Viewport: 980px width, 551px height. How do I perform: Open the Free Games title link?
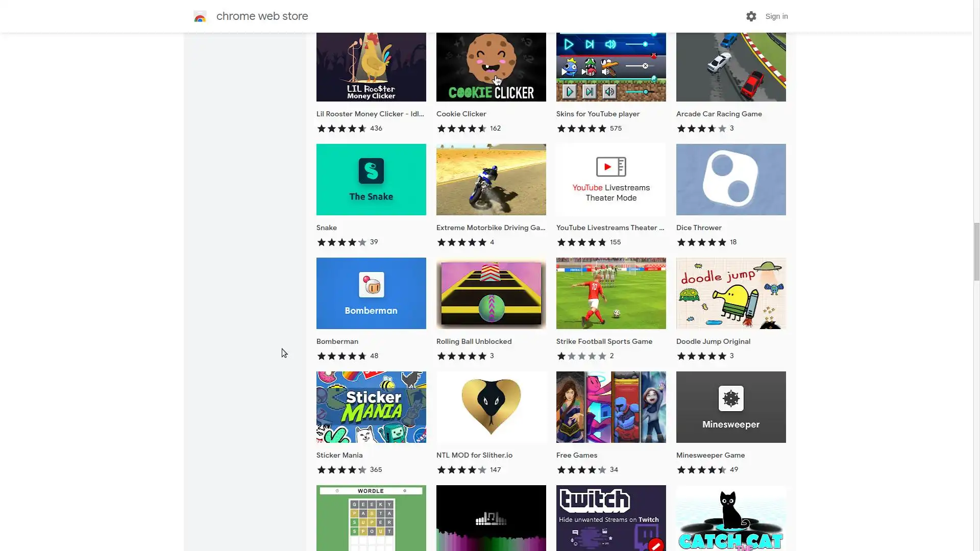click(x=576, y=455)
